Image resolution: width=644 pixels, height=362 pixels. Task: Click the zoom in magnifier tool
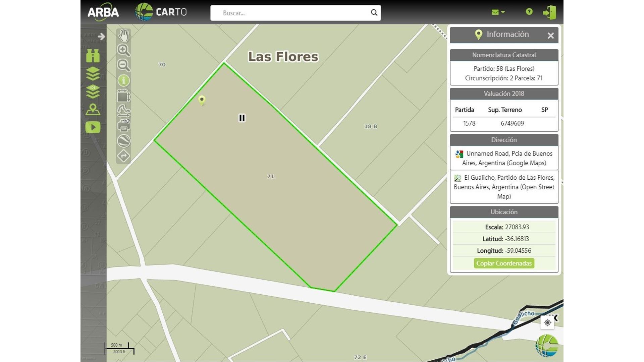click(123, 50)
